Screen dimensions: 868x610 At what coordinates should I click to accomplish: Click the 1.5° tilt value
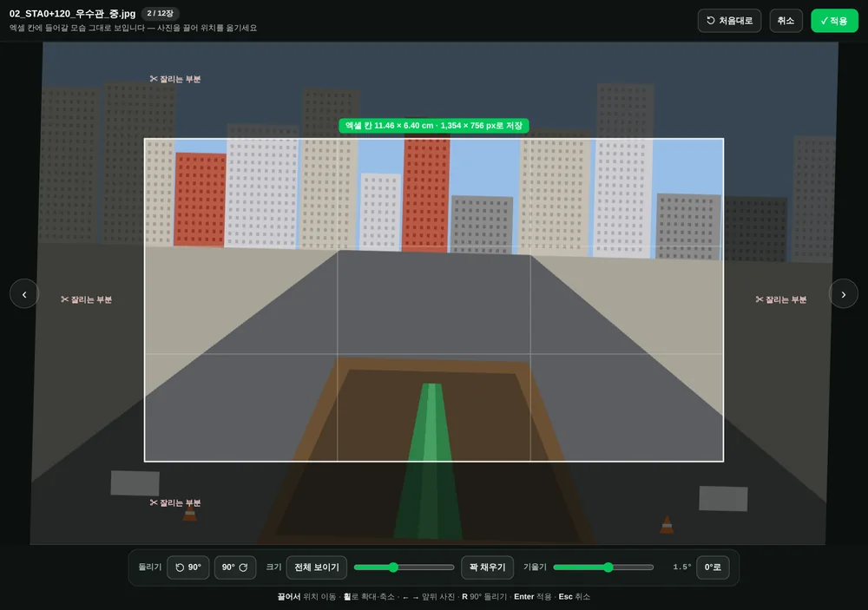[682, 567]
